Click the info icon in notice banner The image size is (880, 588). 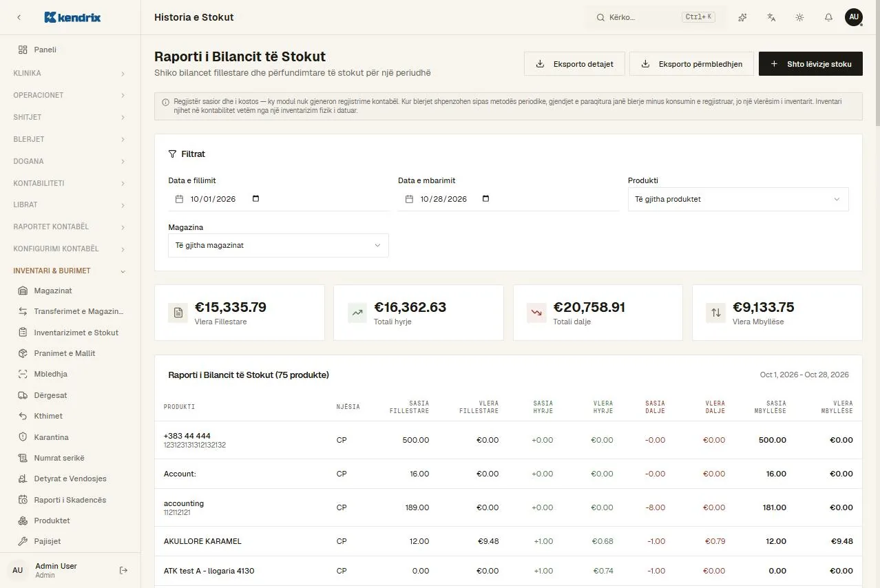point(165,102)
